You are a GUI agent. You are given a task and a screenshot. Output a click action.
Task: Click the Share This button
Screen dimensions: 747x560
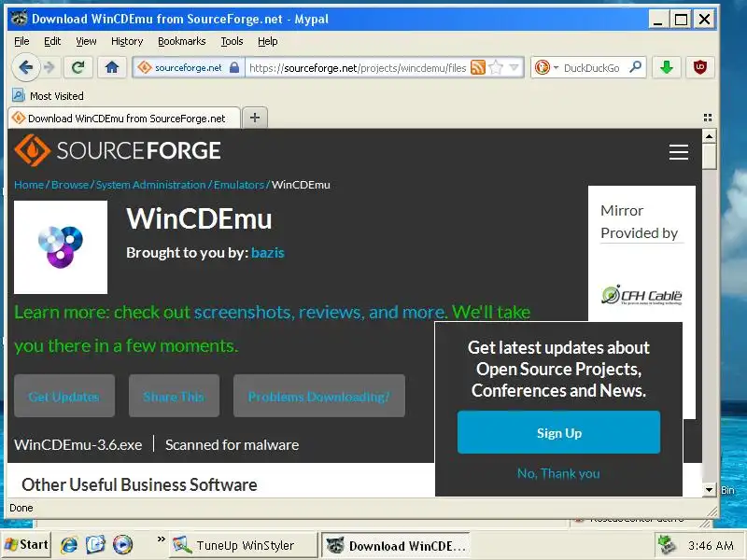174,396
